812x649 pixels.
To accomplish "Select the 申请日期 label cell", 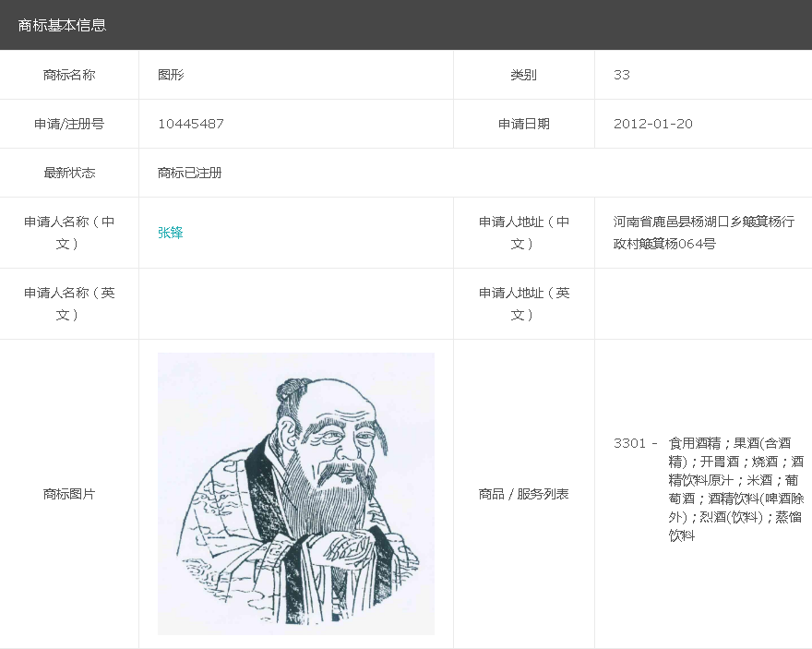I will pyautogui.click(x=523, y=124).
